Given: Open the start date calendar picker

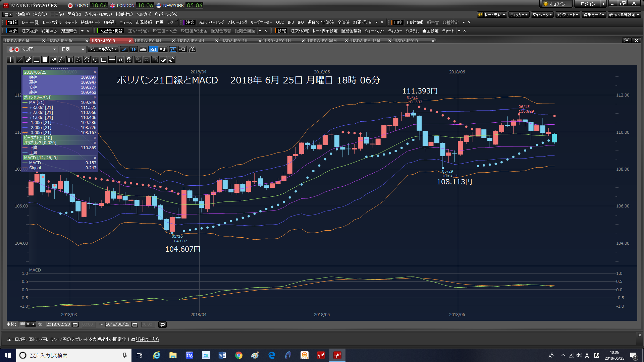Looking at the screenshot, I should click(75, 324).
